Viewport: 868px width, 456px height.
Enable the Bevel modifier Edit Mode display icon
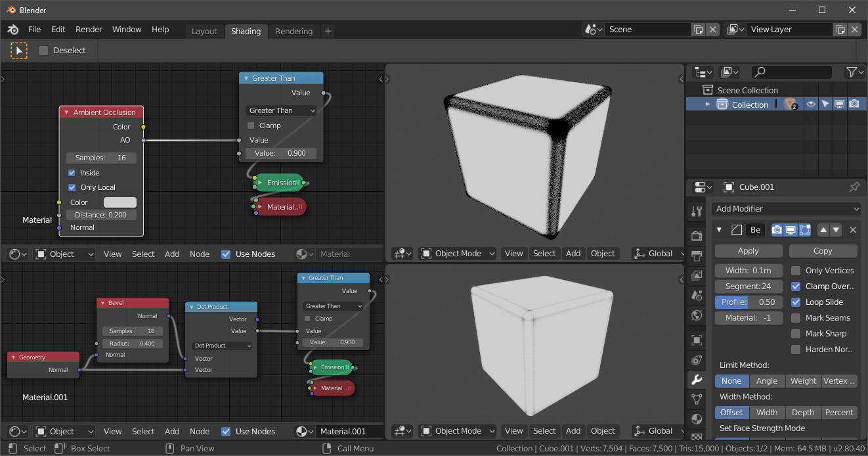click(804, 231)
